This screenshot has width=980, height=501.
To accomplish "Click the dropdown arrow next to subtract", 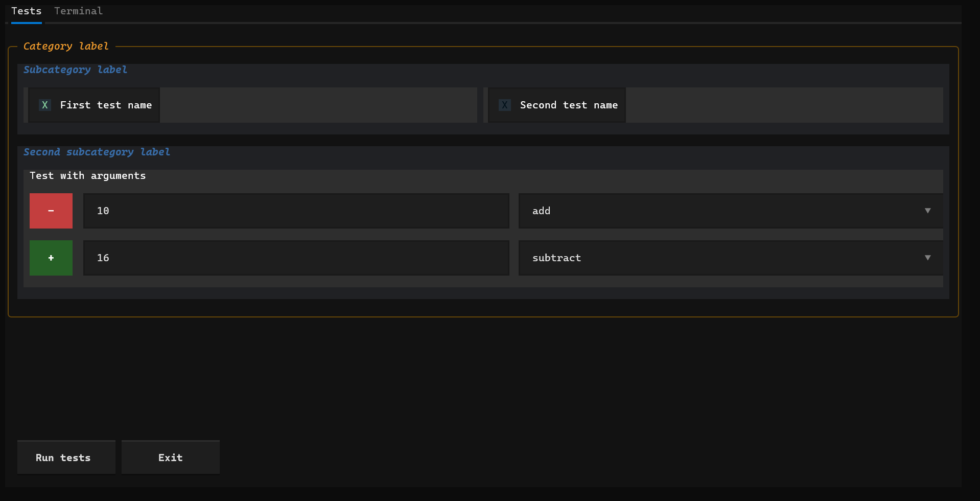I will pos(928,258).
